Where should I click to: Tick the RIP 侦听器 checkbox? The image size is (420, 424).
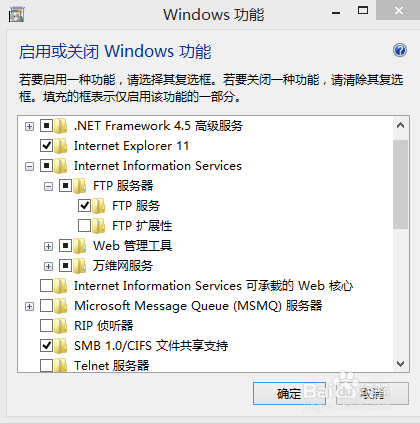click(x=46, y=326)
